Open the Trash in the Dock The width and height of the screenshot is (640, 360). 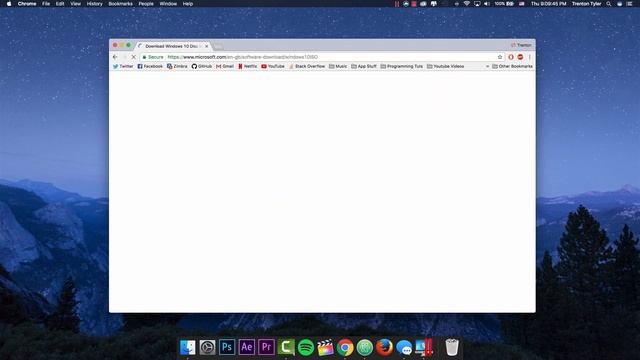[452, 347]
